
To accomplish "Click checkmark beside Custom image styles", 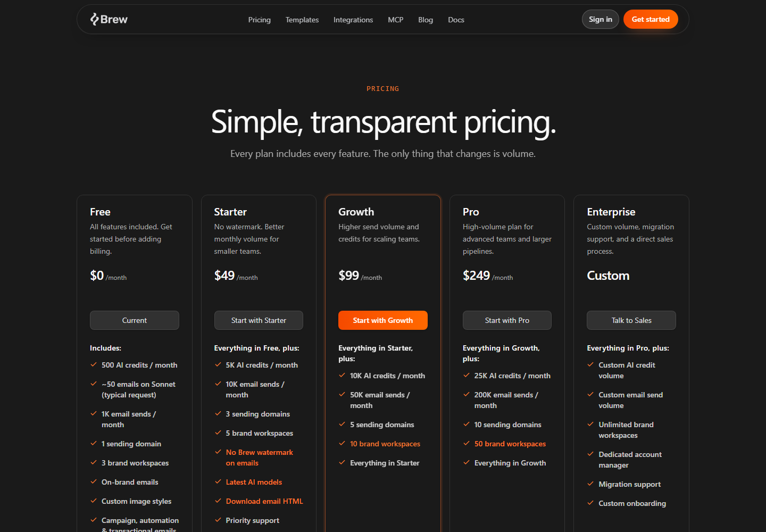I will click(x=94, y=501).
